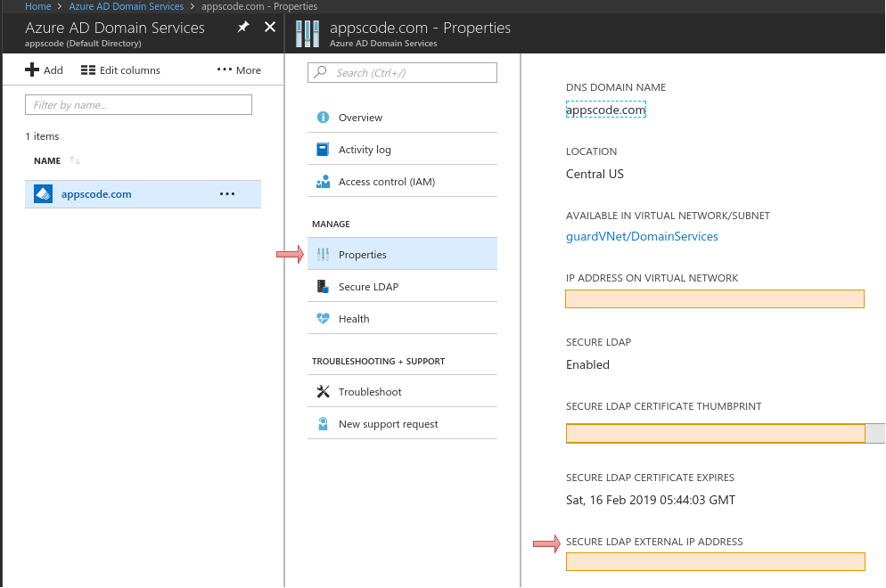Select the appscode.com resource row
The height and width of the screenshot is (588, 886).
[143, 193]
